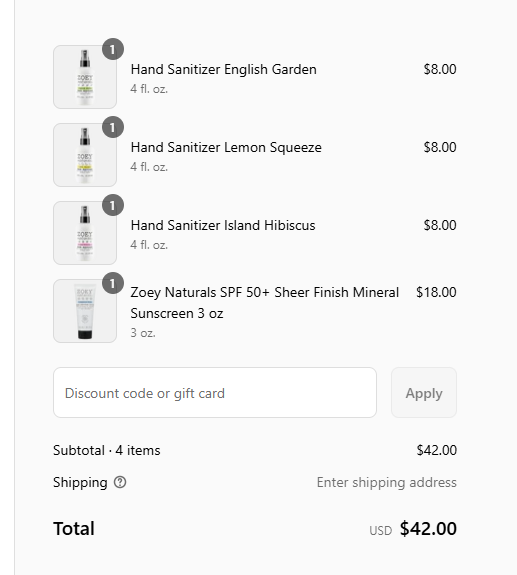Click the Lemon Squeeze sanitizer quantity badge
Image resolution: width=517 pixels, height=575 pixels.
click(113, 127)
